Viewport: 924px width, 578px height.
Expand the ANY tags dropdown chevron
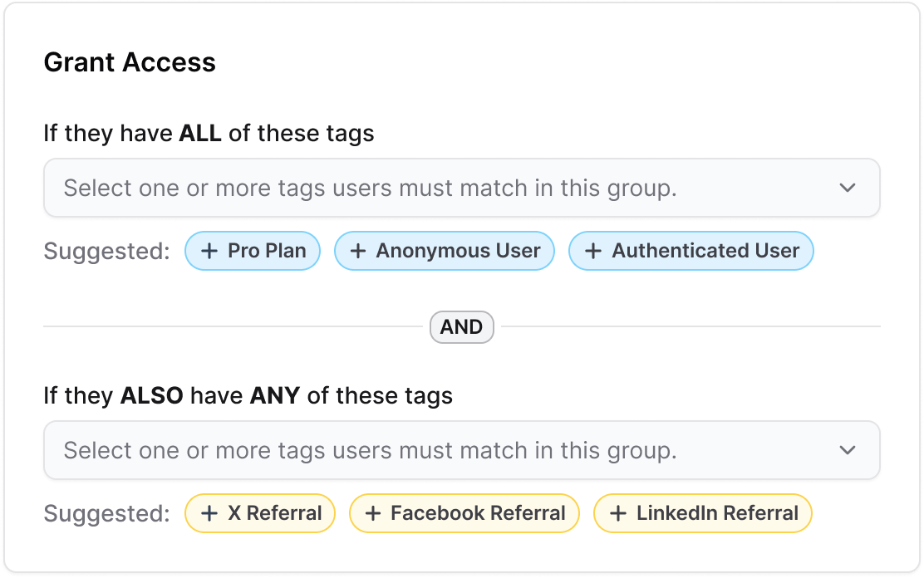(x=847, y=450)
